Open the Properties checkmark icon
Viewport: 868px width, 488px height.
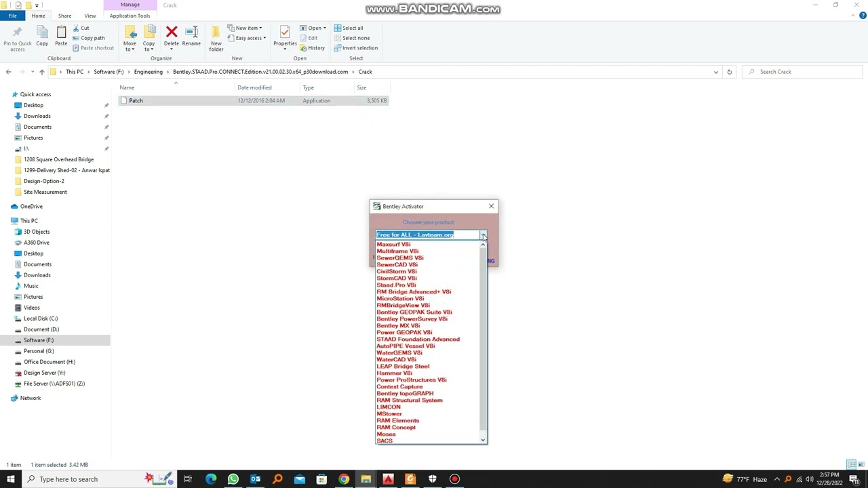(285, 32)
